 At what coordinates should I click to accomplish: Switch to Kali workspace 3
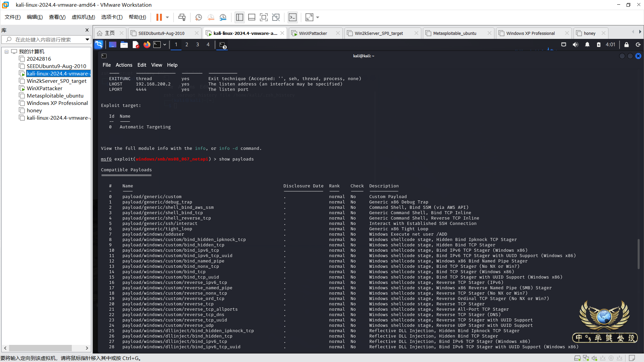198,45
